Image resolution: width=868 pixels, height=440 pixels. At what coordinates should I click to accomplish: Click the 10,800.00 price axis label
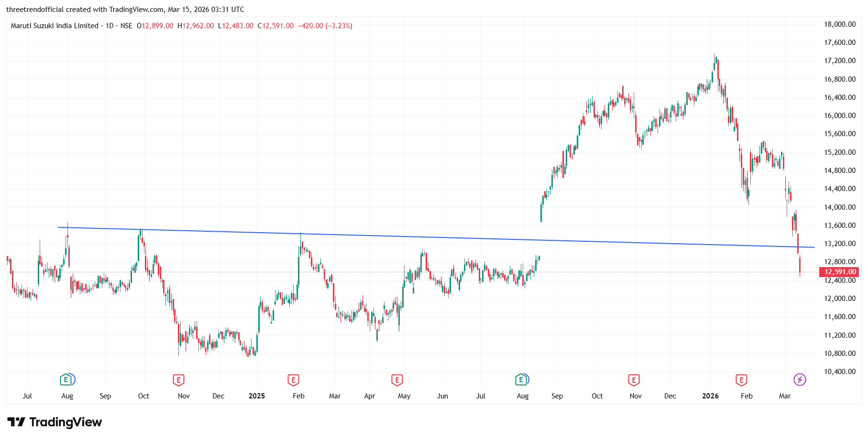pos(840,354)
